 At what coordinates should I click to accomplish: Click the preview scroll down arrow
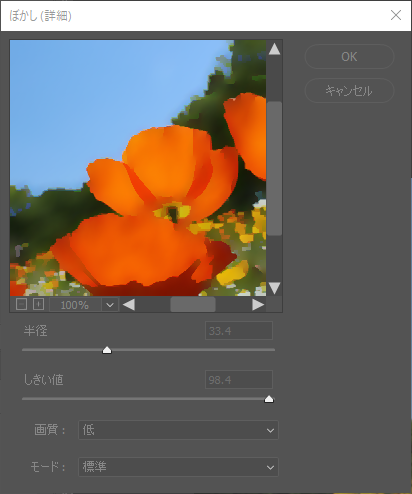click(274, 288)
